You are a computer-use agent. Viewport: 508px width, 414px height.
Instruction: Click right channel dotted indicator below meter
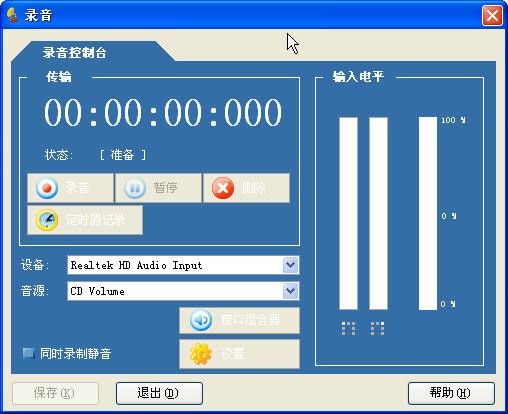pyautogui.click(x=377, y=328)
